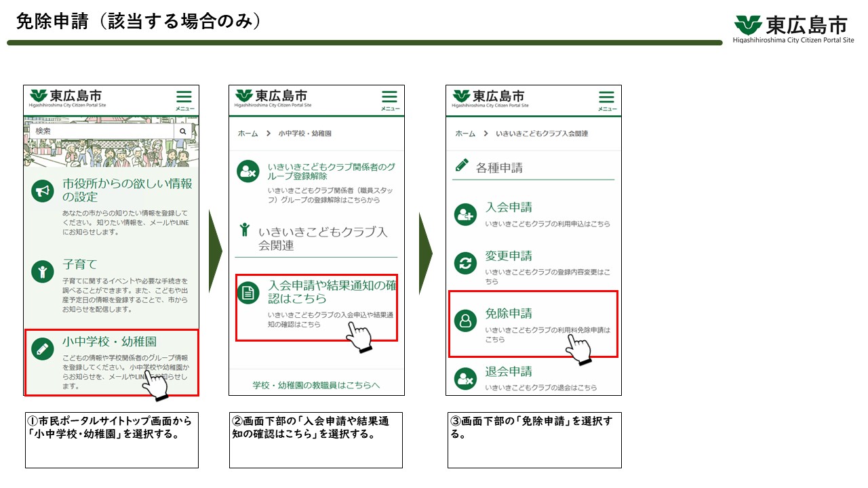
Task: Tap the child icon next to 子育て
Action: coord(43,272)
